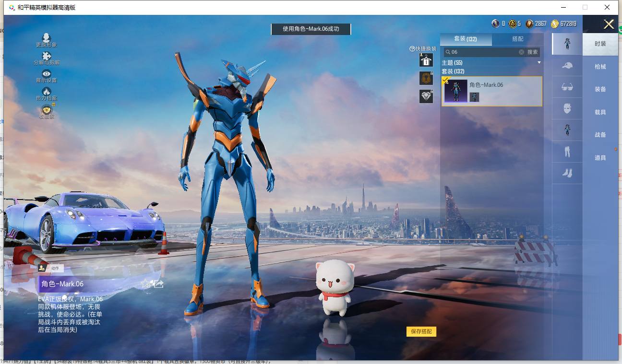Clear the search field text with X
622x364 pixels.
522,52
